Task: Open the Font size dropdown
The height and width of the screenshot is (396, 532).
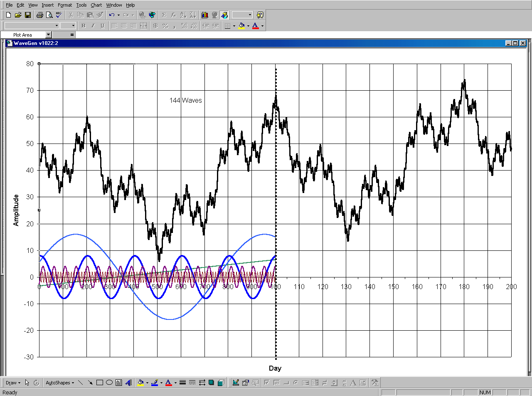Action: (73, 26)
